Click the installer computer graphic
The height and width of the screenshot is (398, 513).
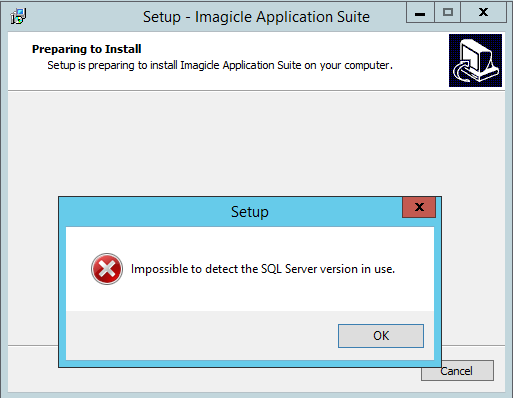[475, 60]
